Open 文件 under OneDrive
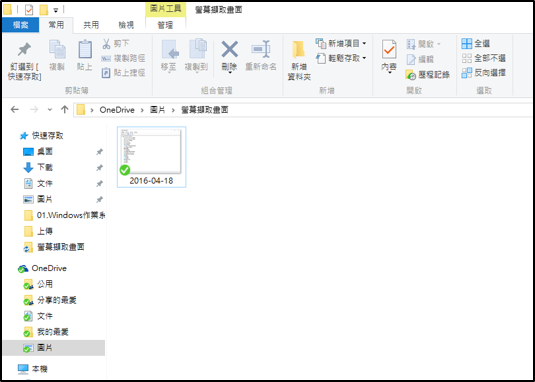Image resolution: width=535 pixels, height=382 pixels. coord(45,316)
